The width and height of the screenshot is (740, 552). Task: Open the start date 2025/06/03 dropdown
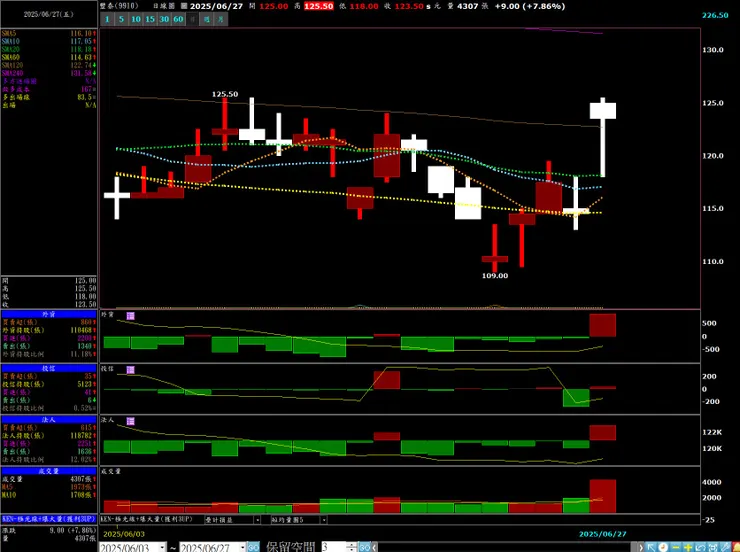[x=162, y=547]
